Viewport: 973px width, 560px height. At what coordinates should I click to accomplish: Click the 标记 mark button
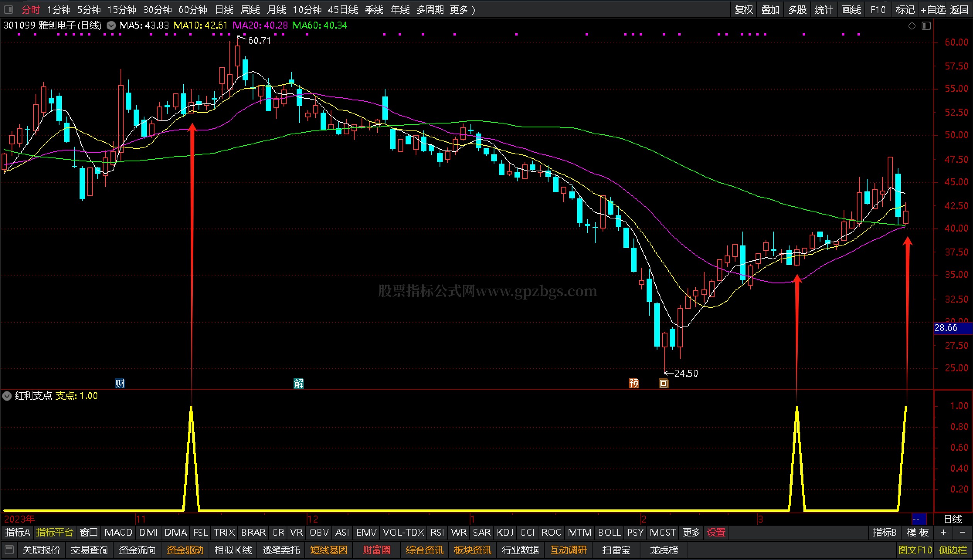coord(905,10)
